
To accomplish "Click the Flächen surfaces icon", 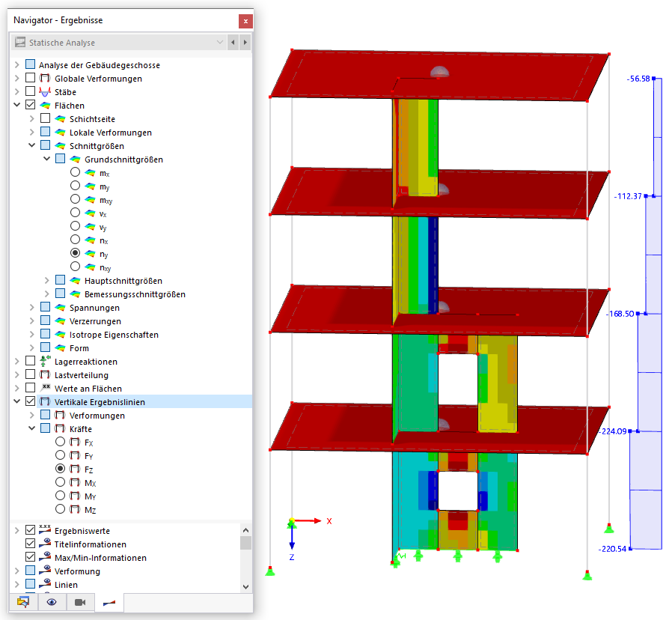I will click(x=45, y=106).
